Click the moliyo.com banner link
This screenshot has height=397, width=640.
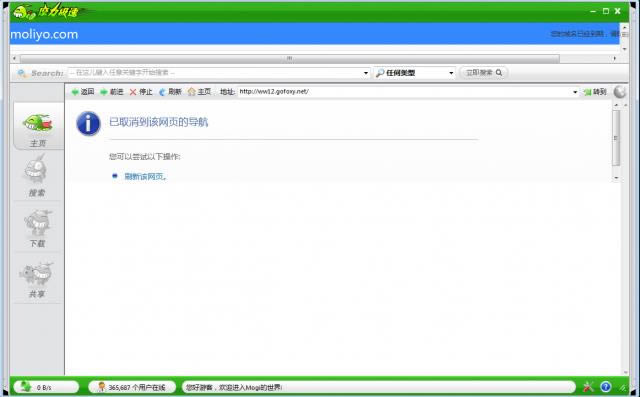[44, 34]
